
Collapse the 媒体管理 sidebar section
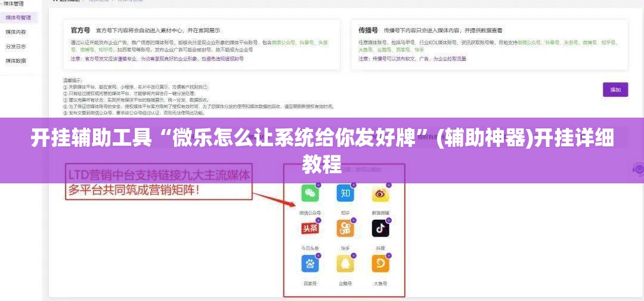13,4
